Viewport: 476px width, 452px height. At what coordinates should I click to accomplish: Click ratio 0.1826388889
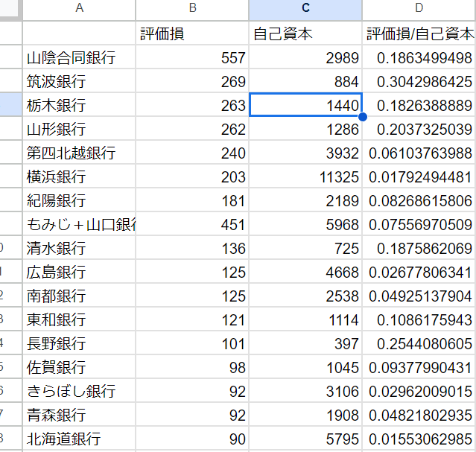click(x=419, y=105)
